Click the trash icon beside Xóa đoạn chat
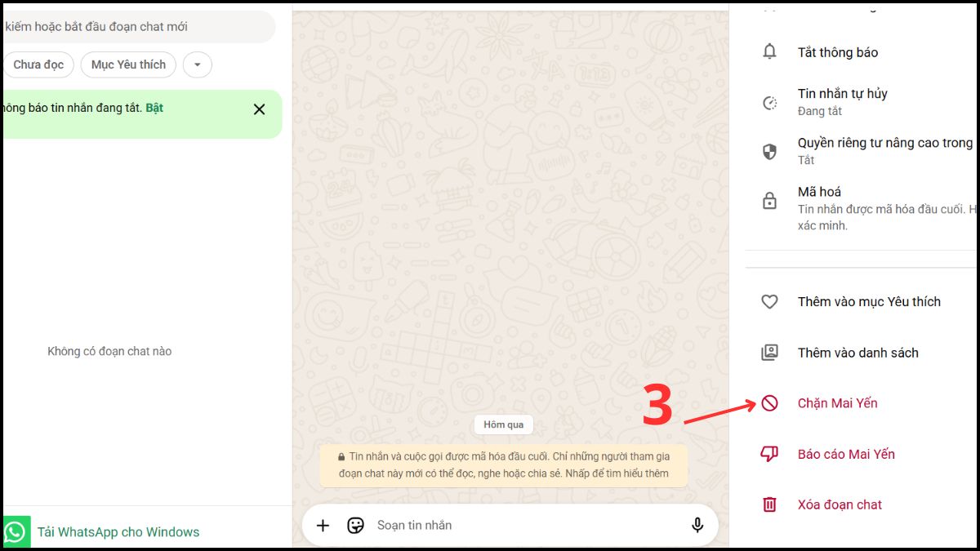 [x=768, y=504]
